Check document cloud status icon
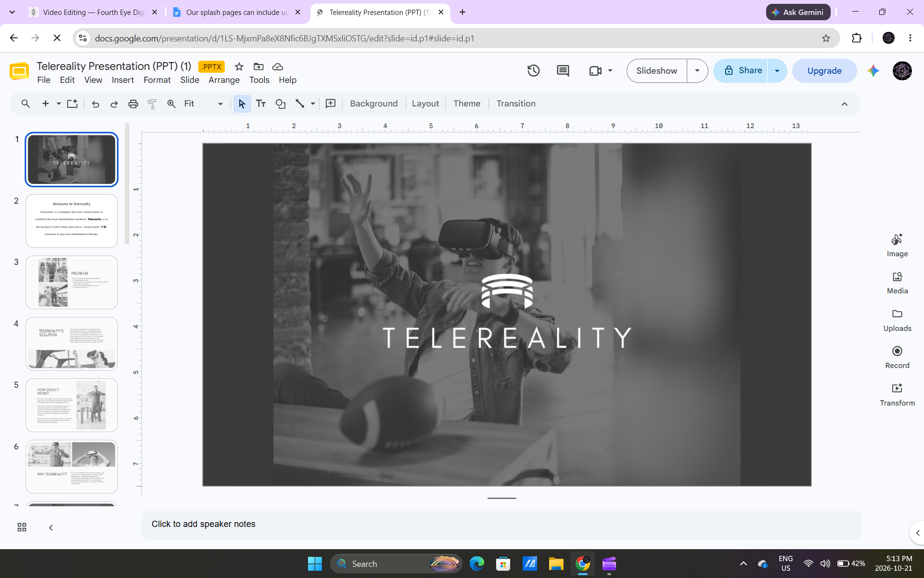Image resolution: width=924 pixels, height=578 pixels. [278, 66]
